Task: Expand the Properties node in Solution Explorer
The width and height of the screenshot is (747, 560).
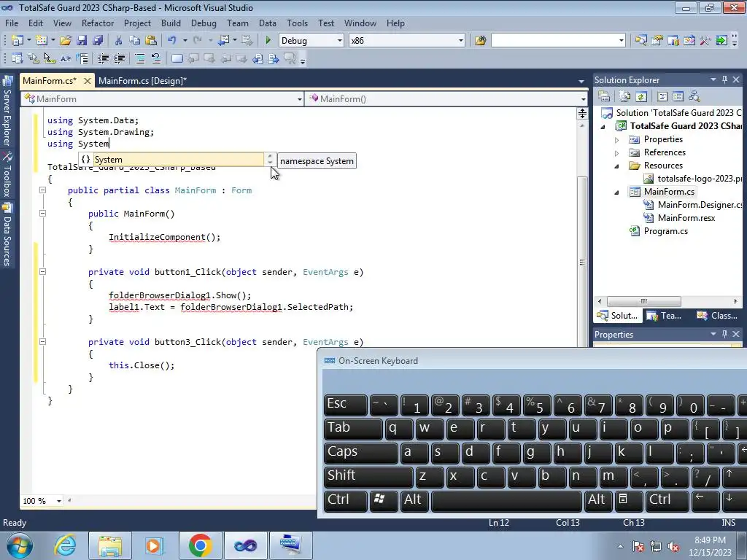Action: pyautogui.click(x=616, y=140)
